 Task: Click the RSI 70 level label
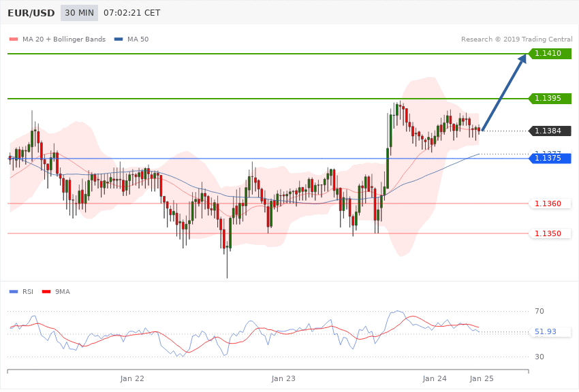tap(539, 311)
